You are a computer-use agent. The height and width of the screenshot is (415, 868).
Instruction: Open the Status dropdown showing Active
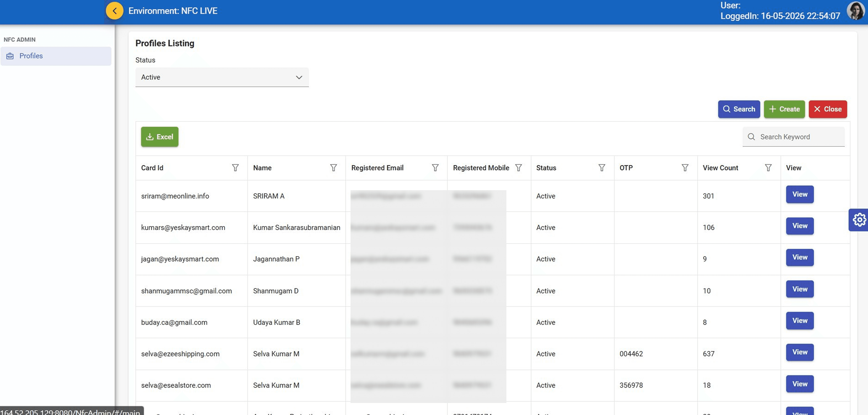pos(222,77)
